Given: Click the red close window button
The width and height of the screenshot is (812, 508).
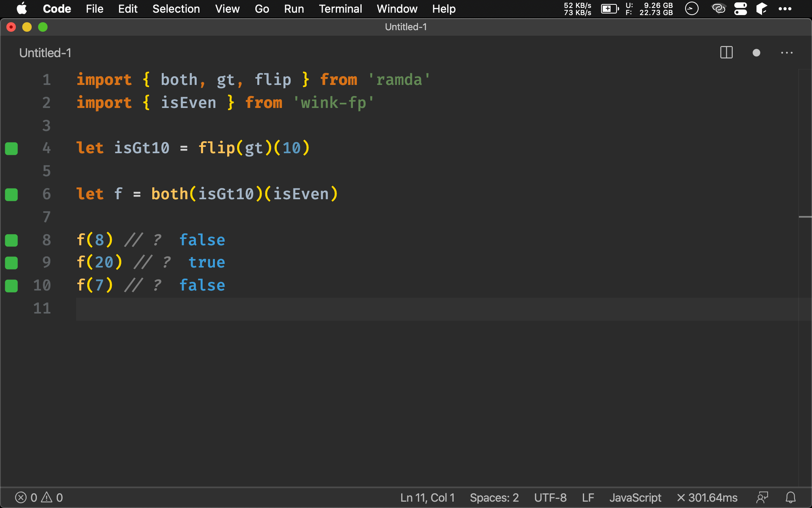Looking at the screenshot, I should click(11, 27).
